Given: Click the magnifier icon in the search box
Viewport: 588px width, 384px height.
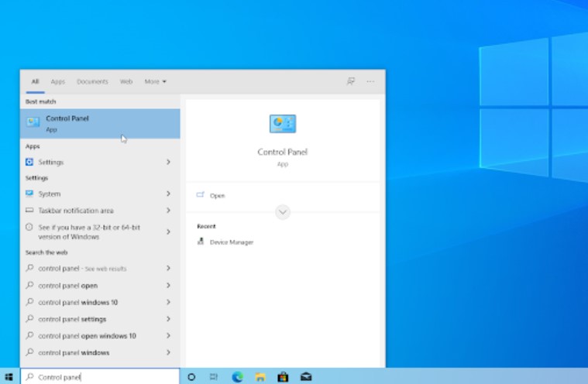Looking at the screenshot, I should [29, 376].
